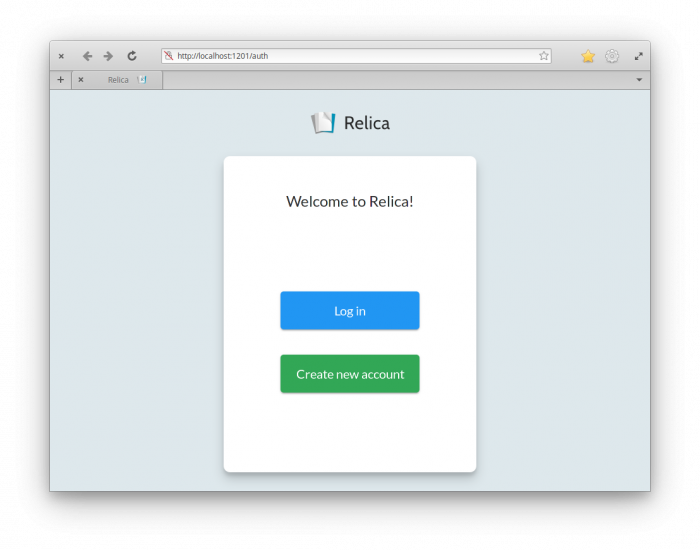Click the insecure connection icon in address bar
Image resolution: width=700 pixels, height=550 pixels.
[169, 56]
